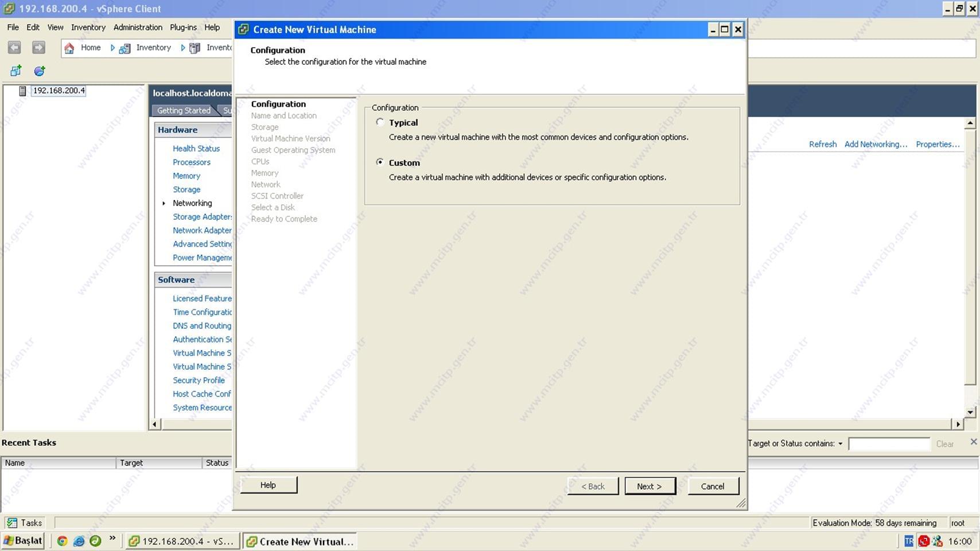Open Storage Adapters link
Screen dimensions: 980x551
coord(203,216)
